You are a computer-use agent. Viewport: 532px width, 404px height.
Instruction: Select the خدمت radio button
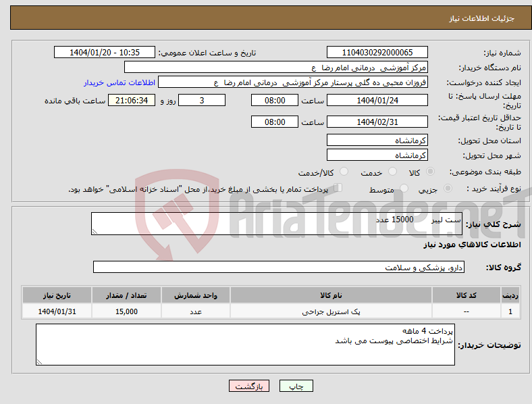pos(392,172)
